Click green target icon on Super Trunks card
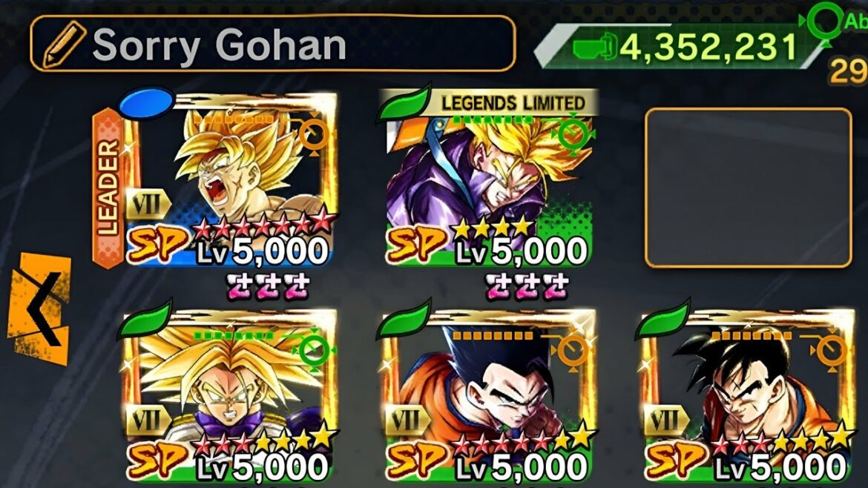This screenshot has height=488, width=868. coord(313,350)
